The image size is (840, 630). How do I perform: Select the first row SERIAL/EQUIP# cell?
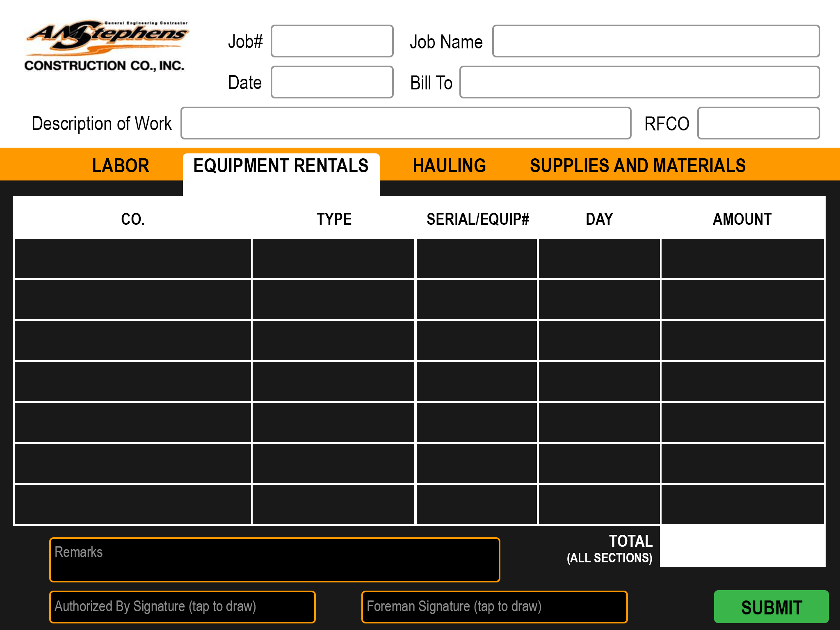[x=477, y=258]
